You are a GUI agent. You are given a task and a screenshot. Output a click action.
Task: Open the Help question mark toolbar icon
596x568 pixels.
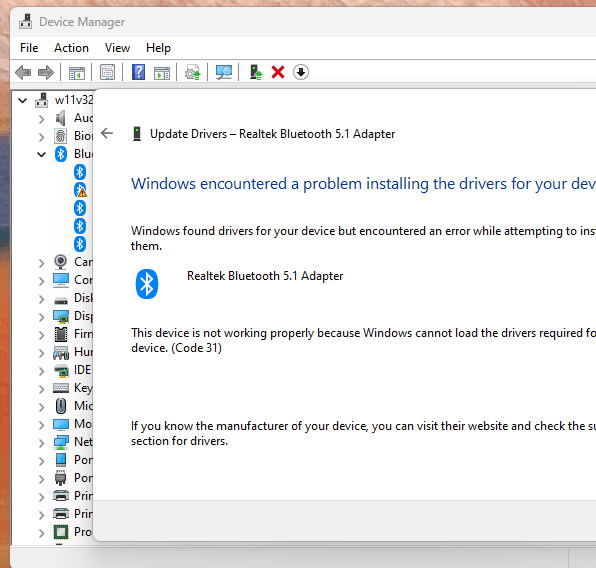coord(138,72)
